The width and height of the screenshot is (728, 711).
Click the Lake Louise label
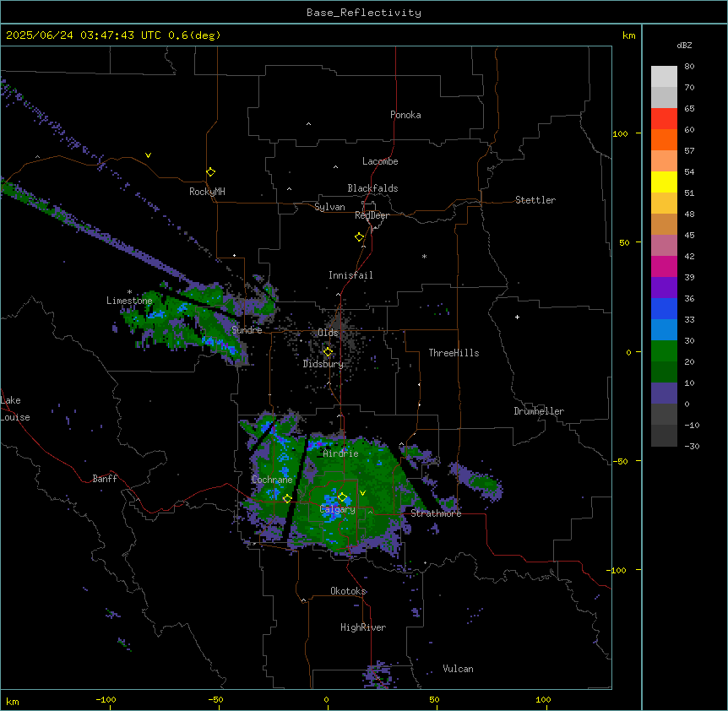tap(15, 409)
